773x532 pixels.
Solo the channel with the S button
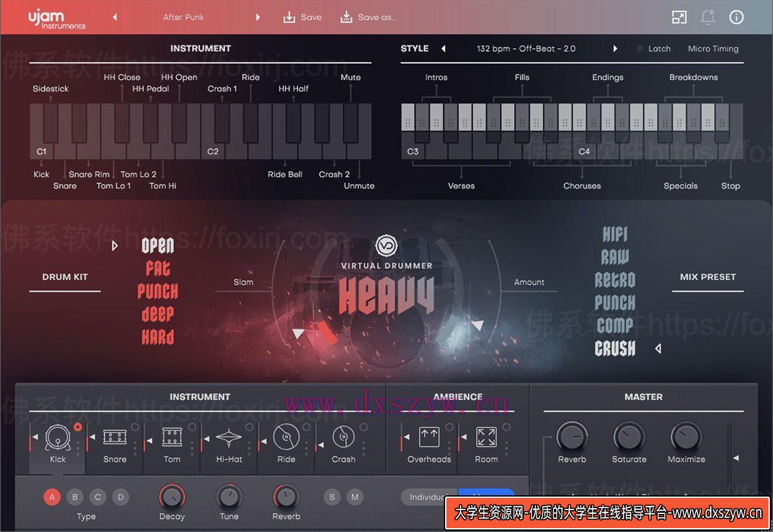tap(332, 497)
